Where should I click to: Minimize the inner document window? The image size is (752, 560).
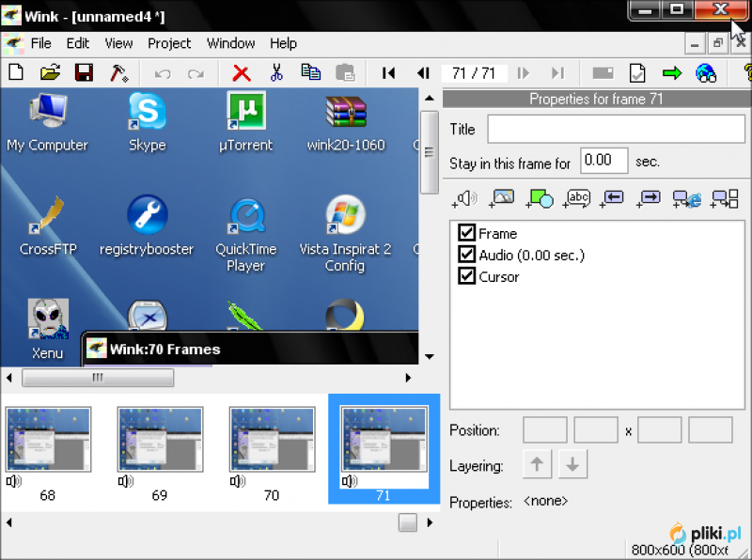pos(695,44)
